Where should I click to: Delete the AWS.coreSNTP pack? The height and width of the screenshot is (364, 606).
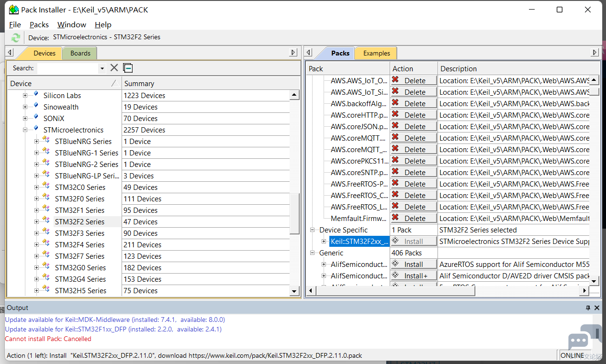click(414, 172)
